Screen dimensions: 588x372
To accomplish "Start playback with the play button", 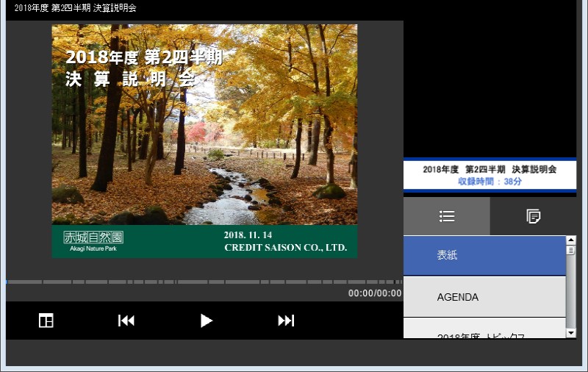I will point(207,321).
